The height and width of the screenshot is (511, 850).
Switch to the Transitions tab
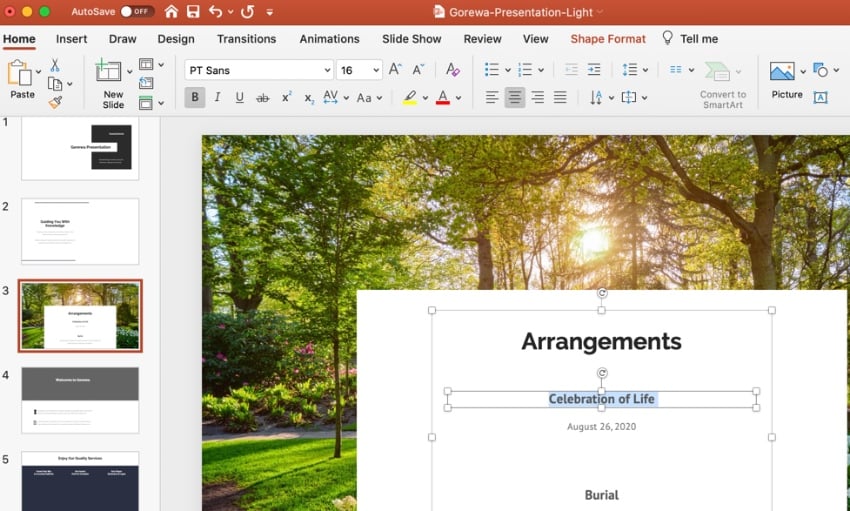246,39
